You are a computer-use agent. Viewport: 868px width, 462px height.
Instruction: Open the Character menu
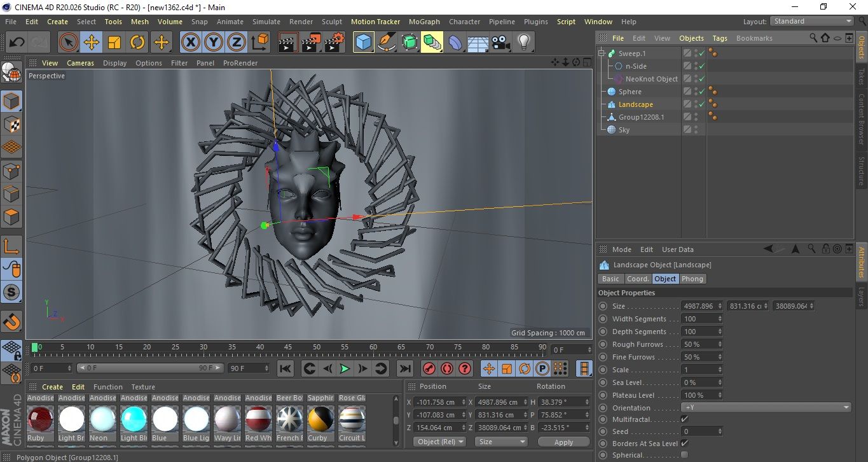[465, 22]
